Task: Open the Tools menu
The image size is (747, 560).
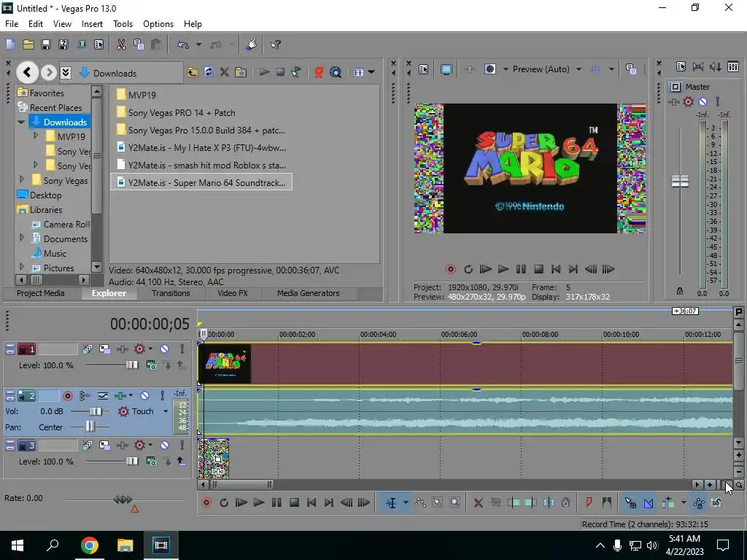Action: [123, 24]
